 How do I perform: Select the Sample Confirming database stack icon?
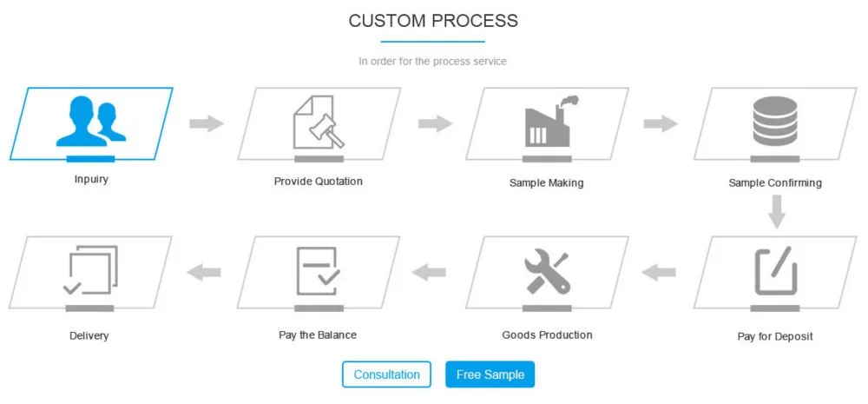pos(775,122)
